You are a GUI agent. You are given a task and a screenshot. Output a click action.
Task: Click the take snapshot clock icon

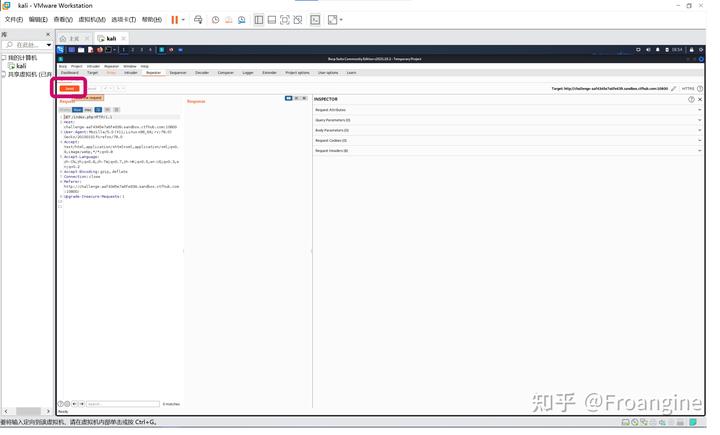pos(215,20)
